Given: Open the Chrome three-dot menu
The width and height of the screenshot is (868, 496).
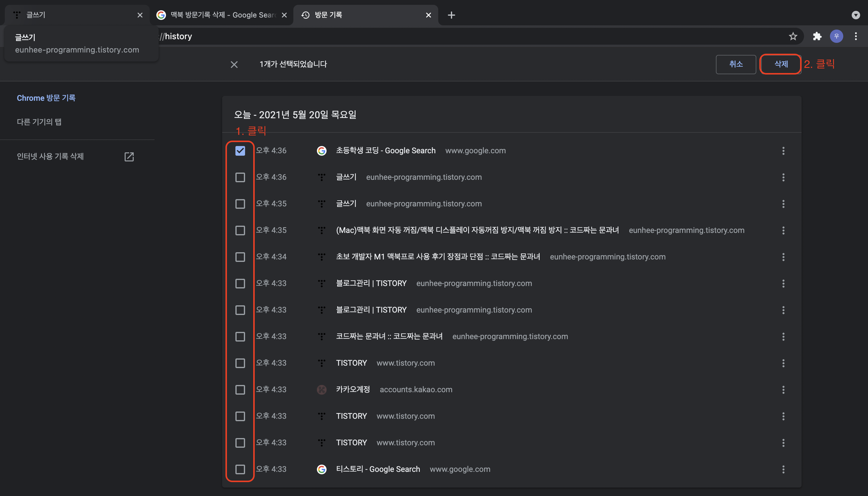Looking at the screenshot, I should point(855,37).
